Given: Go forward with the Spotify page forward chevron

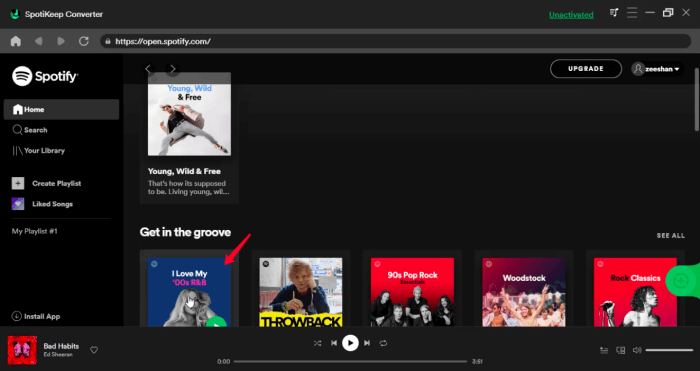Looking at the screenshot, I should tap(172, 69).
